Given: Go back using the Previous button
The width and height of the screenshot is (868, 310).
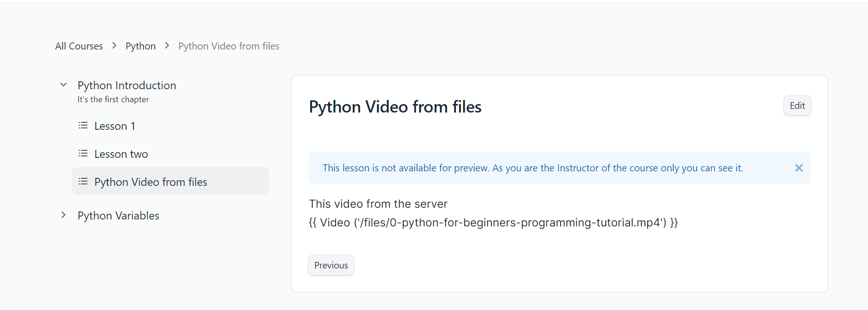Looking at the screenshot, I should pyautogui.click(x=330, y=265).
